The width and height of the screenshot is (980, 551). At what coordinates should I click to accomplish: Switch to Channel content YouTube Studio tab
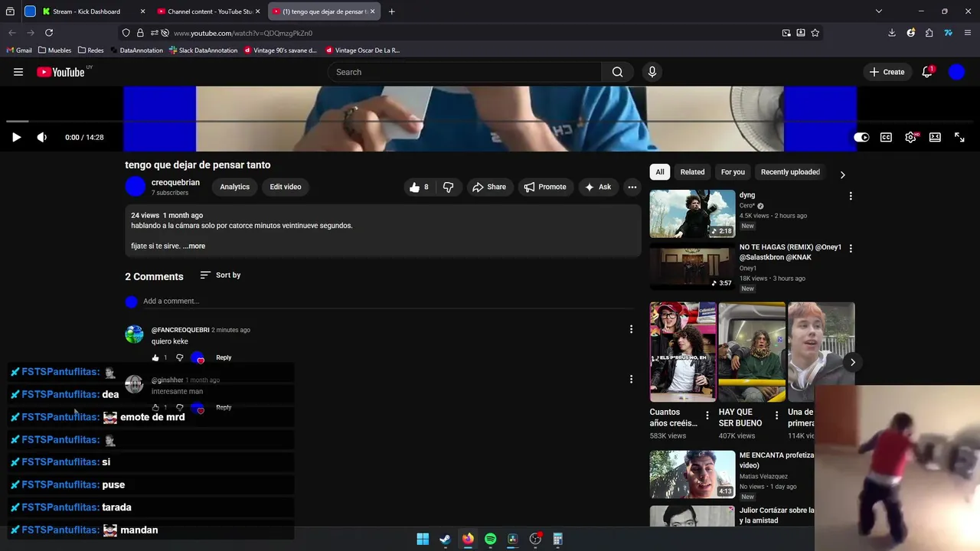click(x=209, y=11)
